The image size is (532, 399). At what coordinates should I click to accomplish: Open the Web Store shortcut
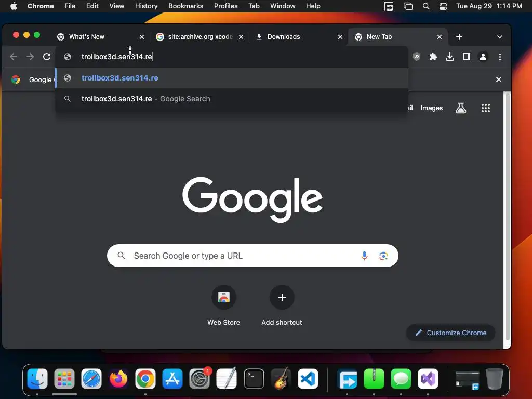[223, 305]
